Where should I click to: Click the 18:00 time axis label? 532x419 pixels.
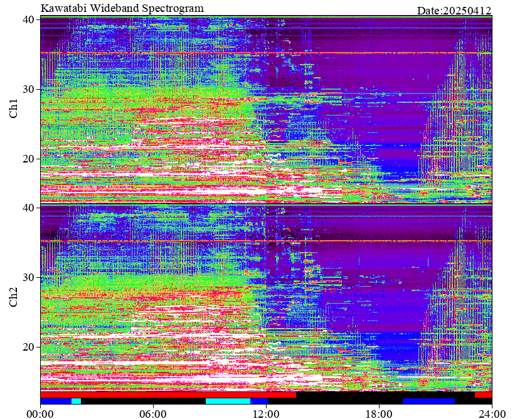[379, 413]
